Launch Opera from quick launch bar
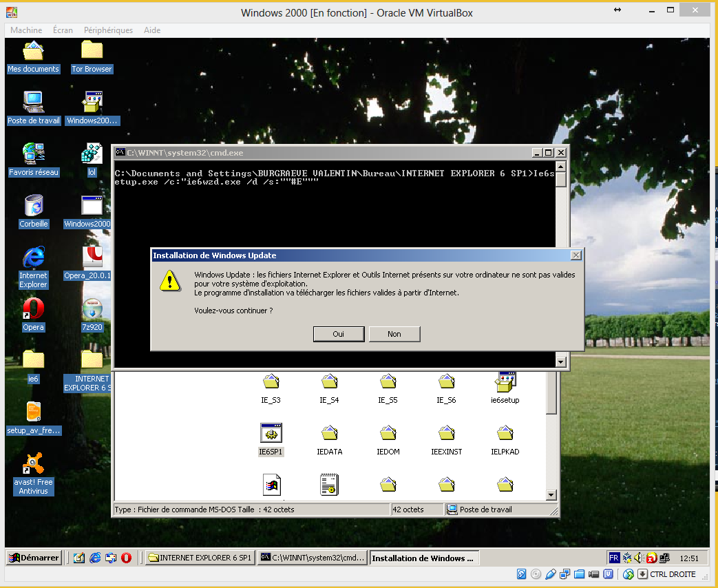718x588 pixels. coord(127,558)
